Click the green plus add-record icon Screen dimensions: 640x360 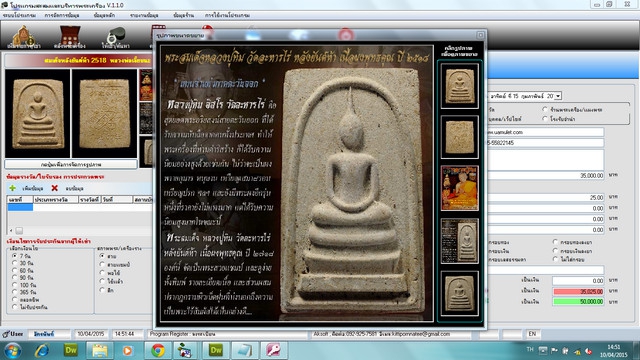pos(12,188)
